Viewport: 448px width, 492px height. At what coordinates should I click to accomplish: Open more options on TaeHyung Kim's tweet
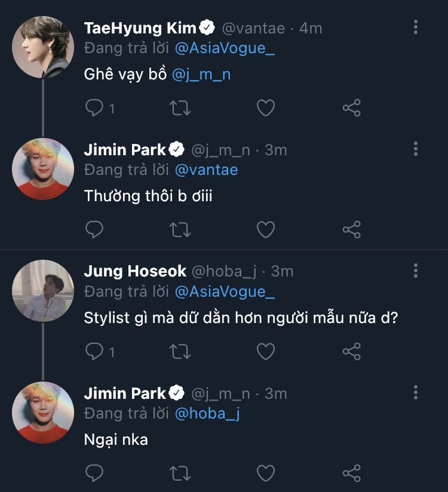[416, 27]
